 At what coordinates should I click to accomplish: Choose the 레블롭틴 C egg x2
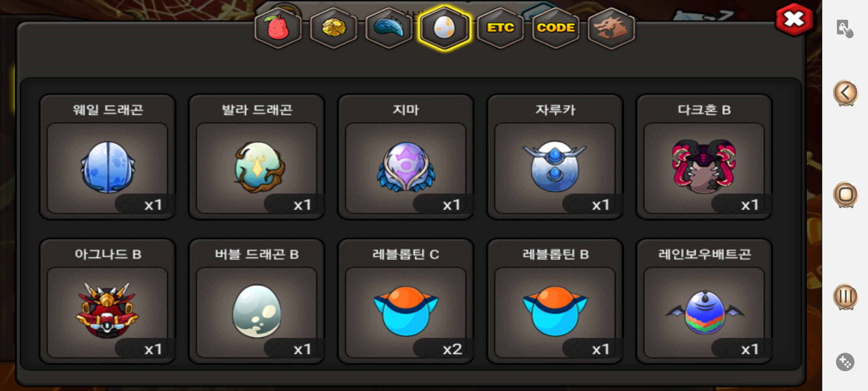click(x=406, y=301)
